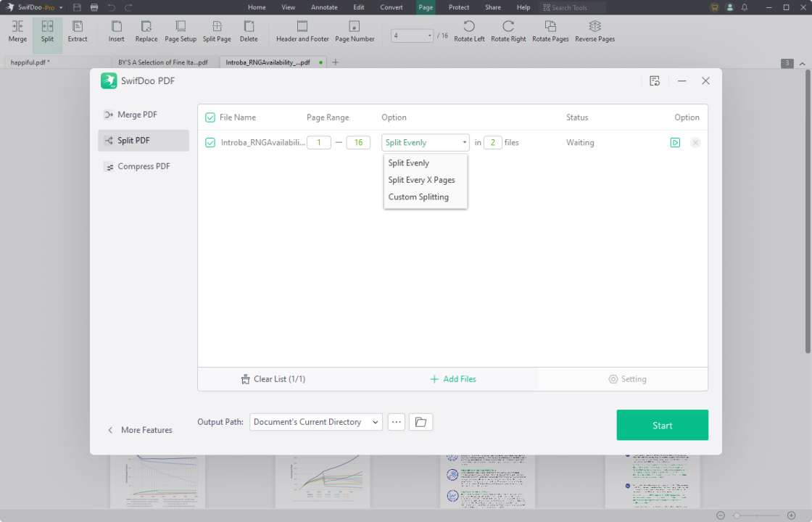Image resolution: width=812 pixels, height=522 pixels.
Task: Click the vertical scrollbar of the main window
Action: [808, 212]
